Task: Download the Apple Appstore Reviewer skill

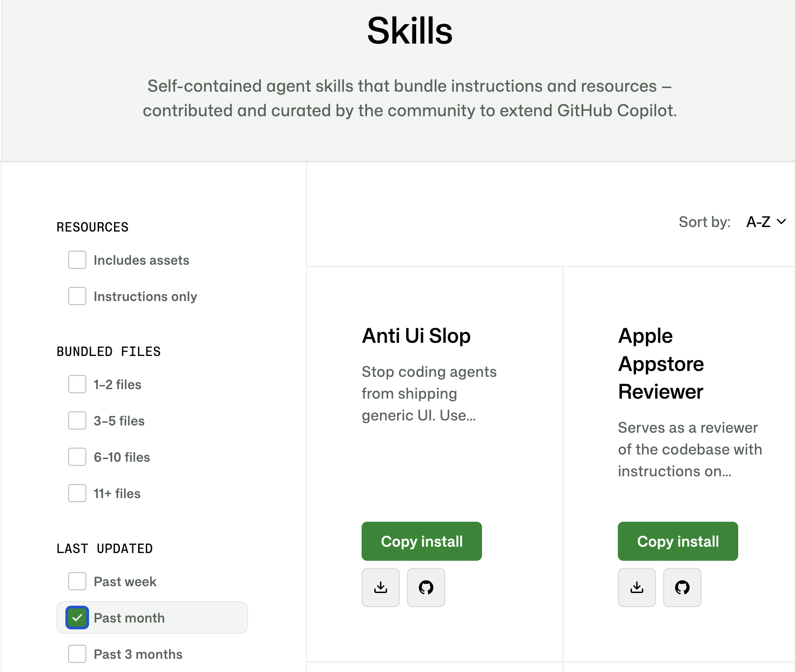Action: [637, 588]
